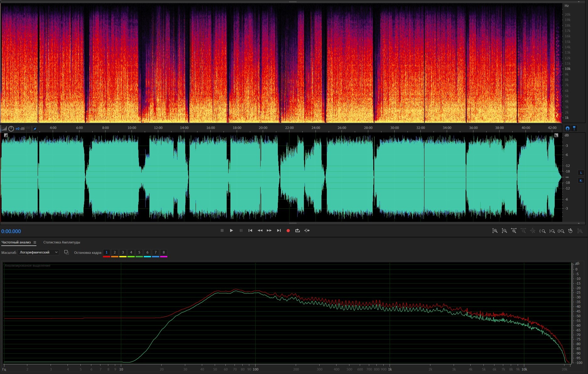Toggle hold frame 3 button

click(x=123, y=252)
